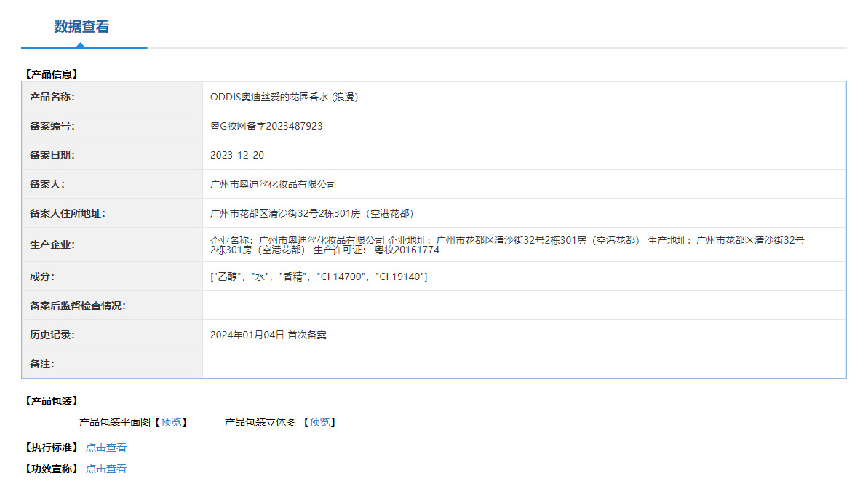Click the 生产企业 details text

[x=506, y=244]
